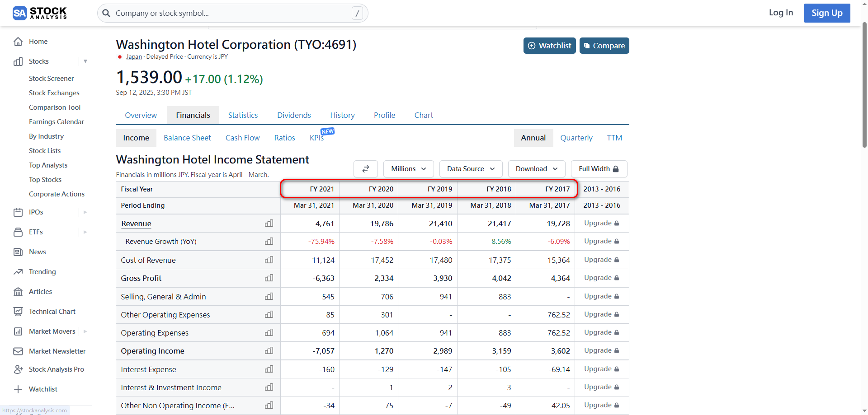Open the Download dropdown
The width and height of the screenshot is (868, 415).
(x=537, y=169)
